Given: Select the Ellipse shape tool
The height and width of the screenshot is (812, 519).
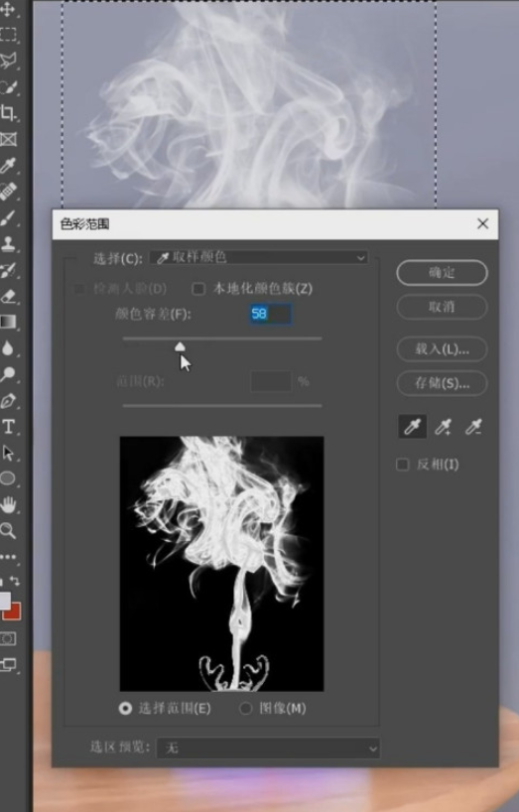Looking at the screenshot, I should tap(8, 478).
